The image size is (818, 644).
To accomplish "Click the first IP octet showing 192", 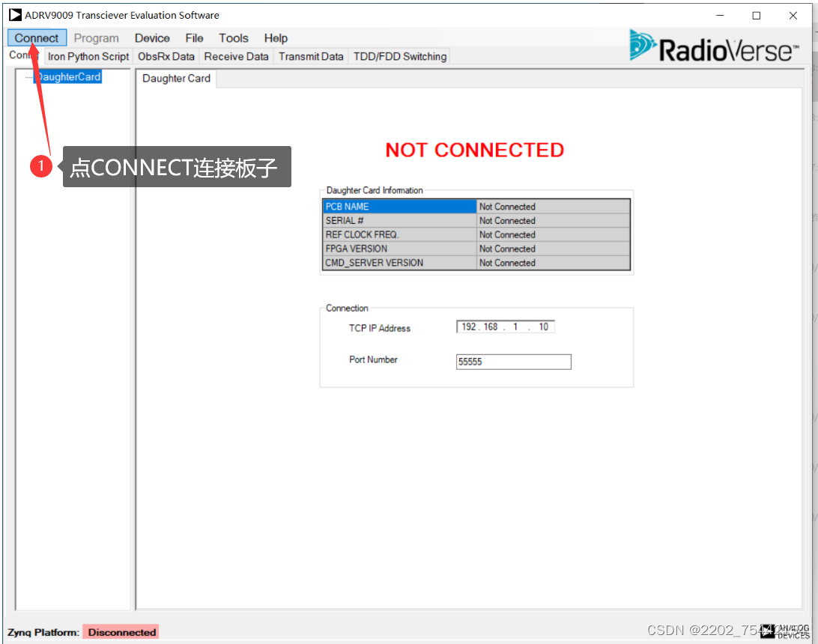I will 468,326.
